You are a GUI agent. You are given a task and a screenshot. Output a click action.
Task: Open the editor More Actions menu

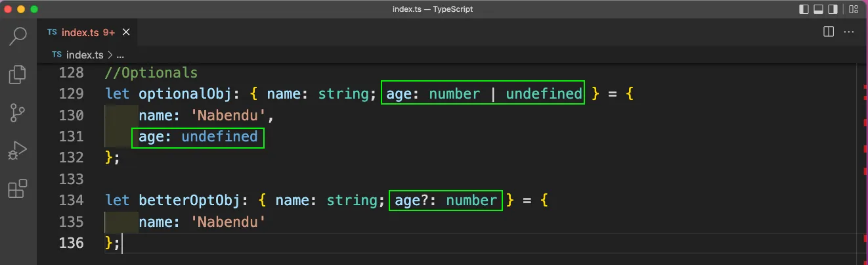click(x=849, y=32)
